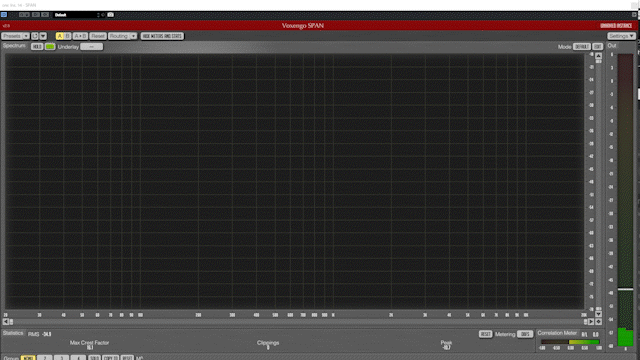
Task: Open the Metering DBFS selector
Action: pyautogui.click(x=525, y=334)
